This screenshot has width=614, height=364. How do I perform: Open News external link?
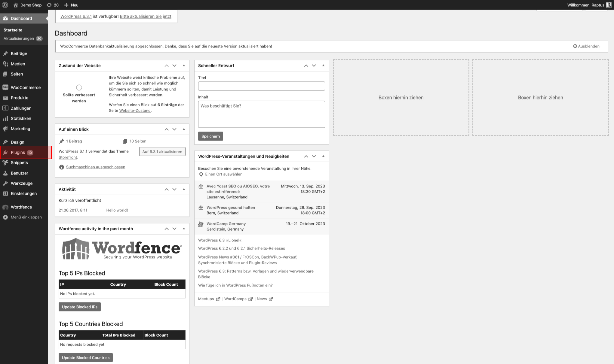click(x=265, y=299)
